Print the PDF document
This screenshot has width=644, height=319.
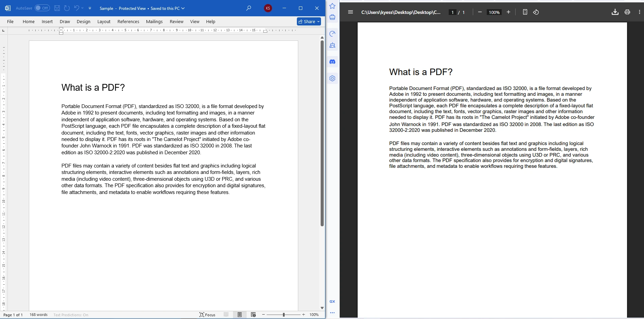[x=627, y=12]
